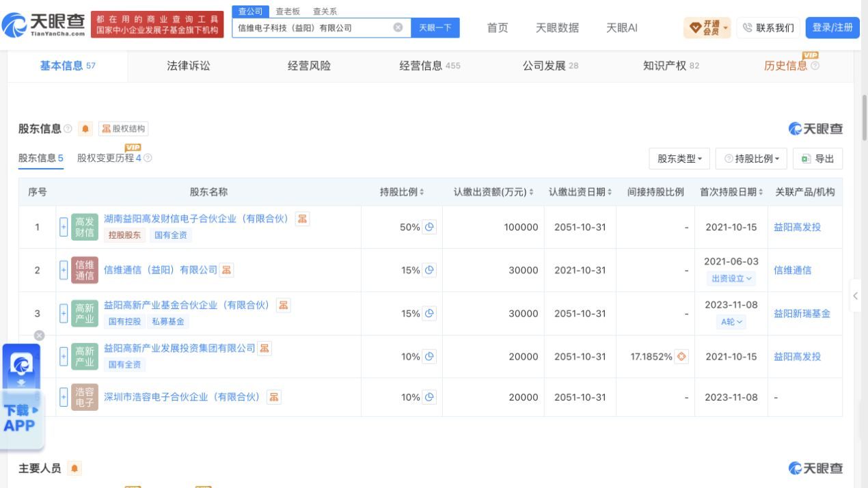Click the 下载APP floating widget
The height and width of the screenshot is (488, 868).
click(22, 396)
